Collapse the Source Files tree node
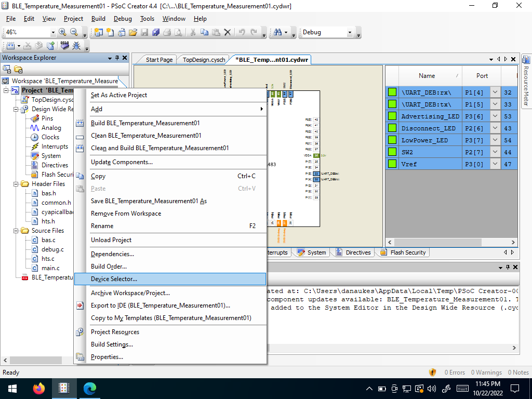 [x=16, y=231]
